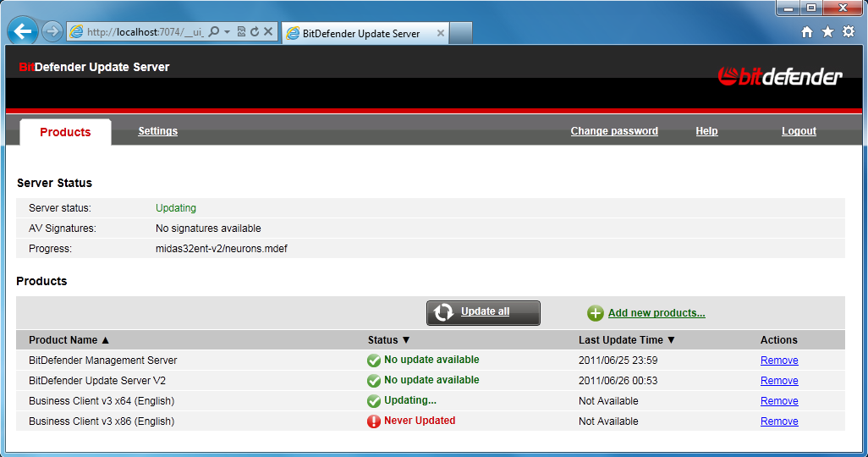The image size is (868, 457).
Task: Click the search magnifier in address bar
Action: click(x=214, y=31)
